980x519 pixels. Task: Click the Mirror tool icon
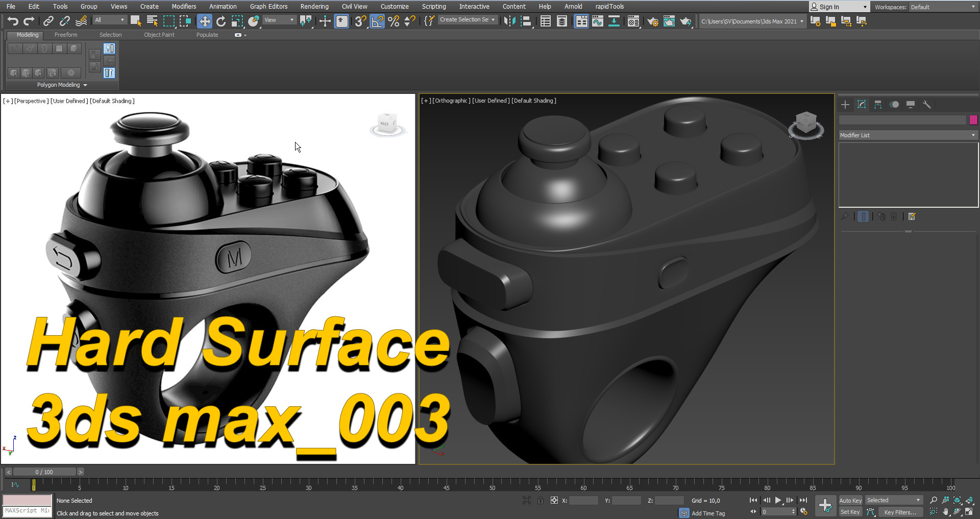tap(509, 21)
